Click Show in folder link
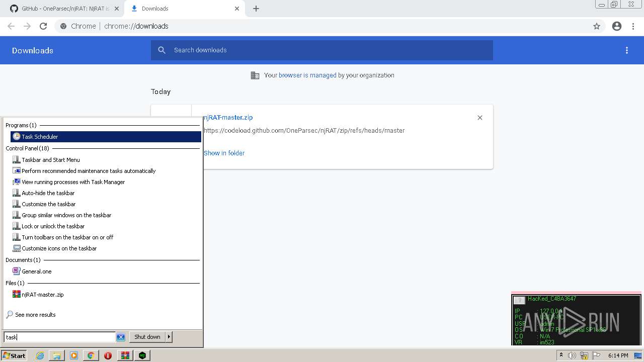This screenshot has width=644, height=362. (x=224, y=153)
